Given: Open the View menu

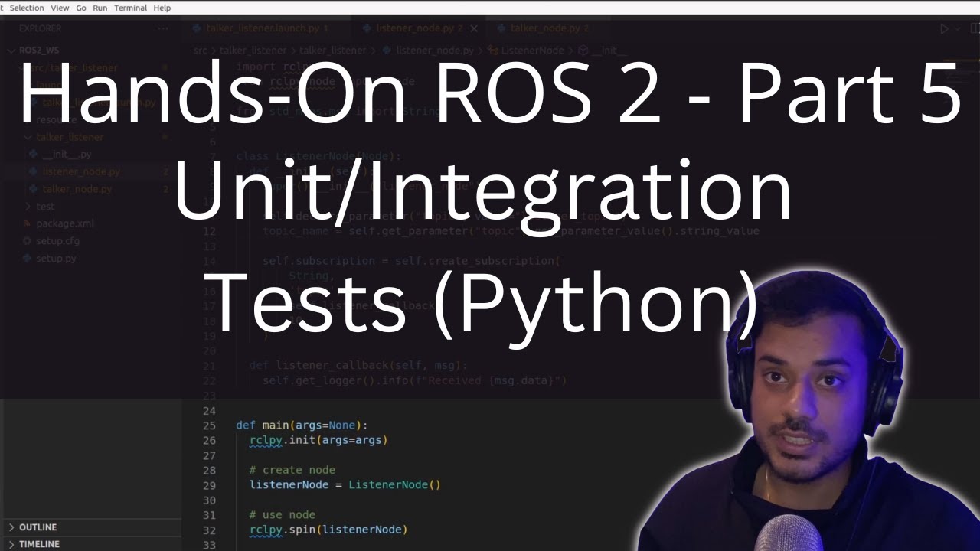Looking at the screenshot, I should (59, 8).
